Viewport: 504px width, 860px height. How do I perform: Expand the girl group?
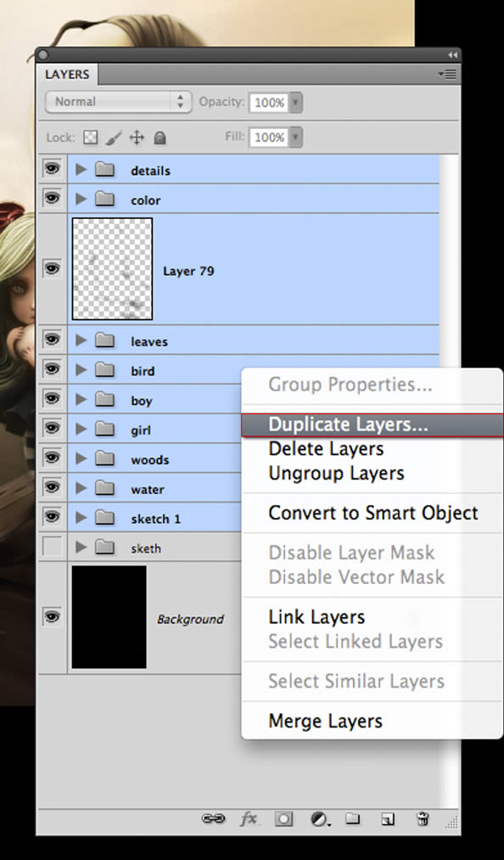pos(81,430)
